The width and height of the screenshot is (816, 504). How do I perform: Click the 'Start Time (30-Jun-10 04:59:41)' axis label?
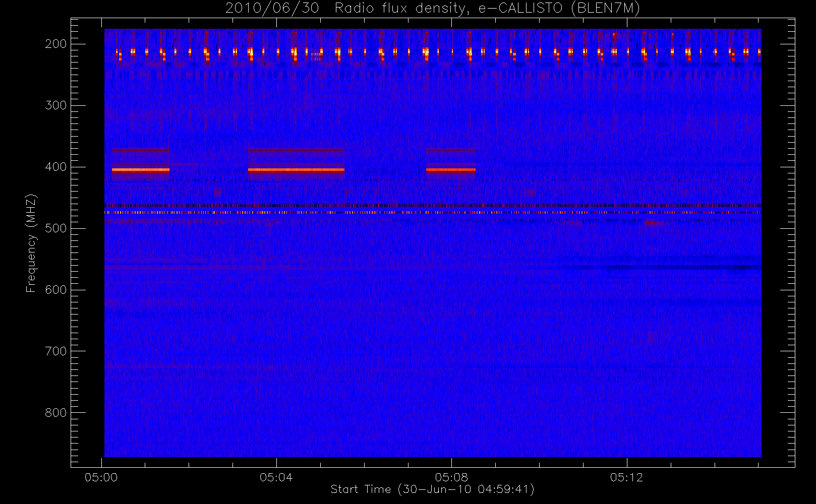pyautogui.click(x=432, y=489)
